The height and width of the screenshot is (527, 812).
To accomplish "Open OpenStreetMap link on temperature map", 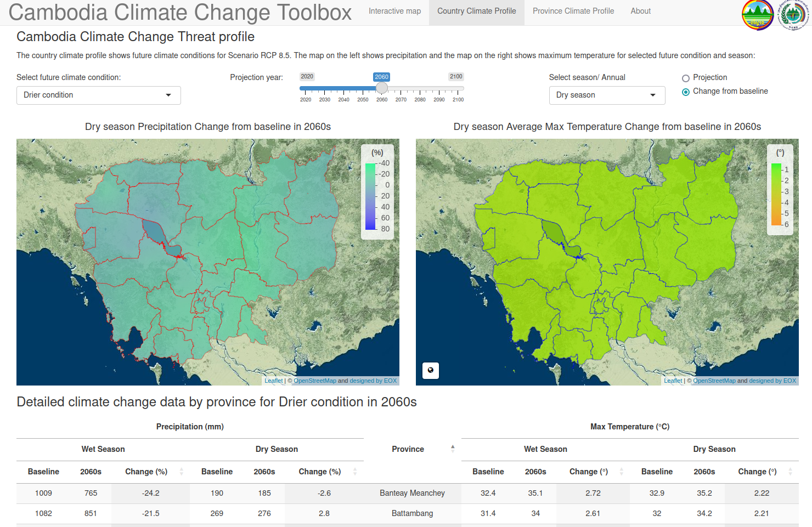I will pos(714,381).
